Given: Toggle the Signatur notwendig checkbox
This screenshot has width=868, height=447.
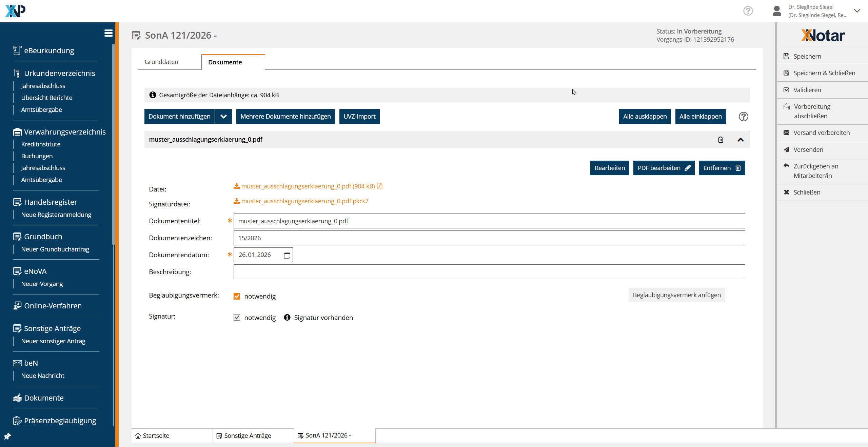Looking at the screenshot, I should point(237,318).
